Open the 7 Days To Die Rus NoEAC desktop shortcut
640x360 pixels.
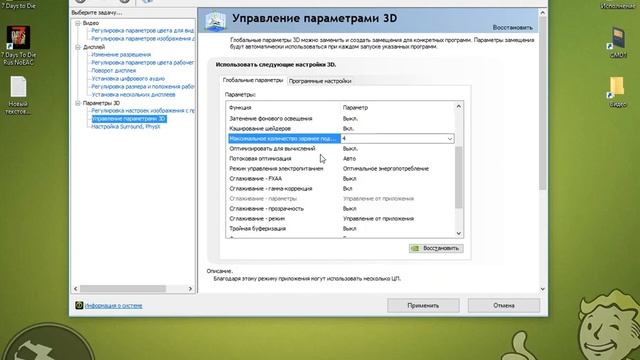(x=18, y=45)
